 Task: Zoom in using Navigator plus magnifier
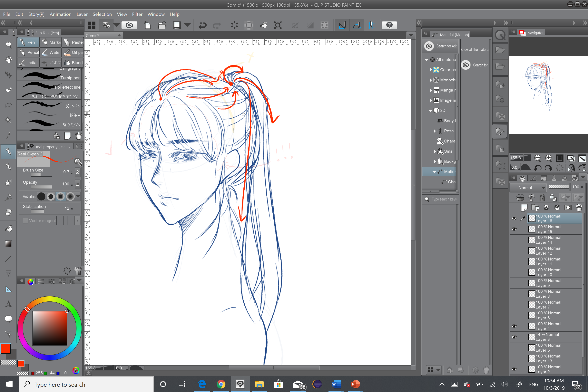point(548,158)
